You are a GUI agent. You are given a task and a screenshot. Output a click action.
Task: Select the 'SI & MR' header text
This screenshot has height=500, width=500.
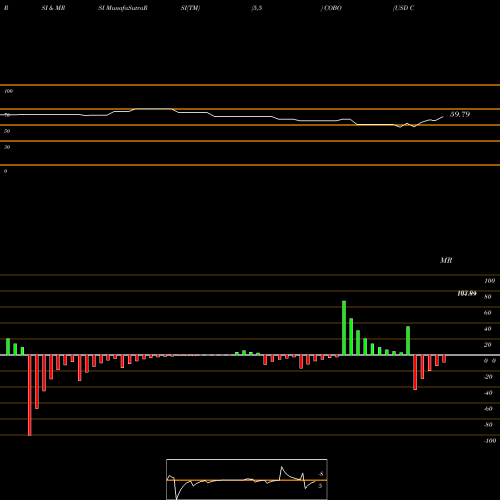tap(53, 8)
